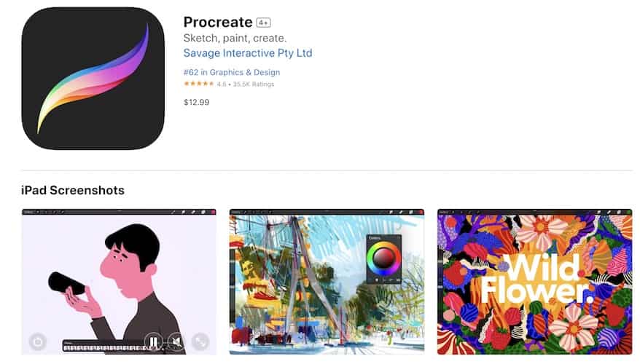The height and width of the screenshot is (364, 640).
Task: Toggle the mute speaker icon on the video
Action: tap(176, 341)
